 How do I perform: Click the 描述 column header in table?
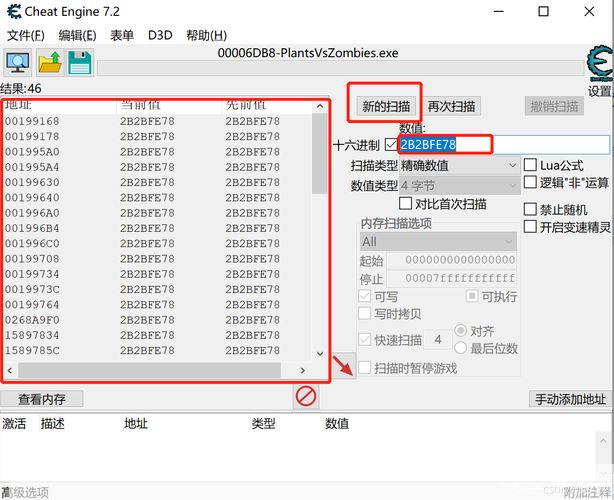pyautogui.click(x=52, y=424)
